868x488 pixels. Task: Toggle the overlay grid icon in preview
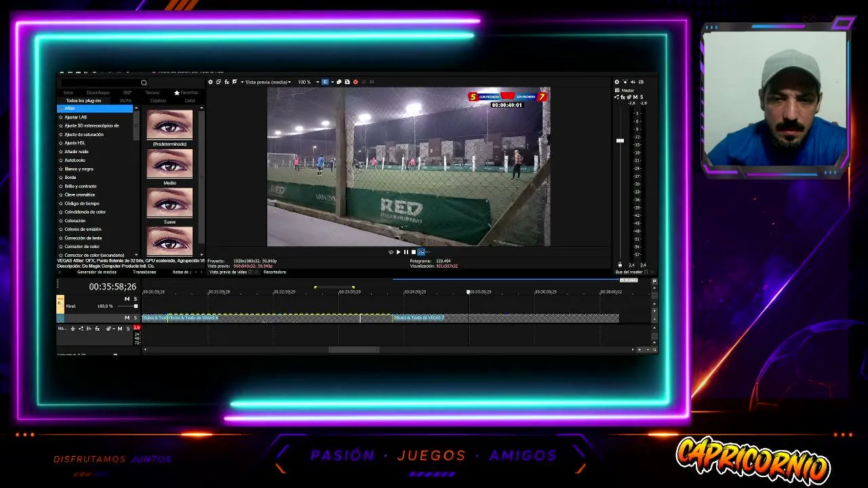325,82
